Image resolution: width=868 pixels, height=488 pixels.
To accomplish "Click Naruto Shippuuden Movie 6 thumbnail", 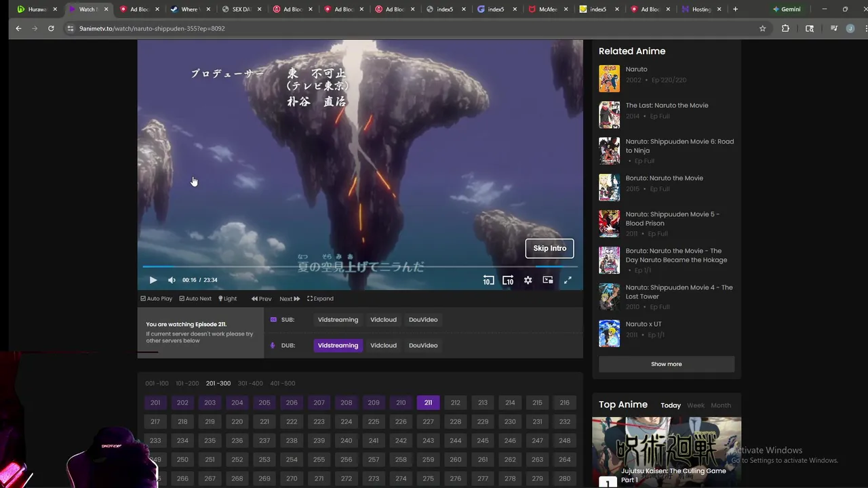I will [x=609, y=151].
